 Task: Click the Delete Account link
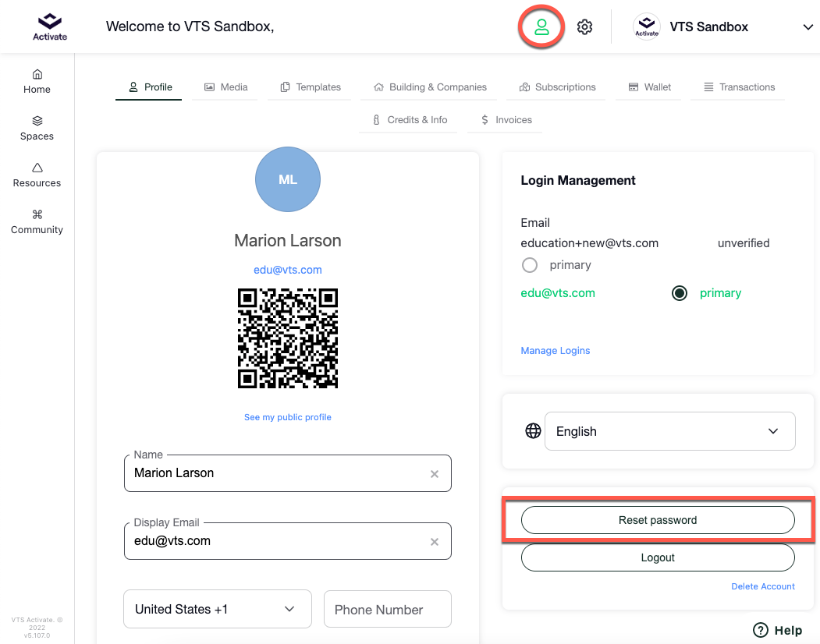(763, 586)
